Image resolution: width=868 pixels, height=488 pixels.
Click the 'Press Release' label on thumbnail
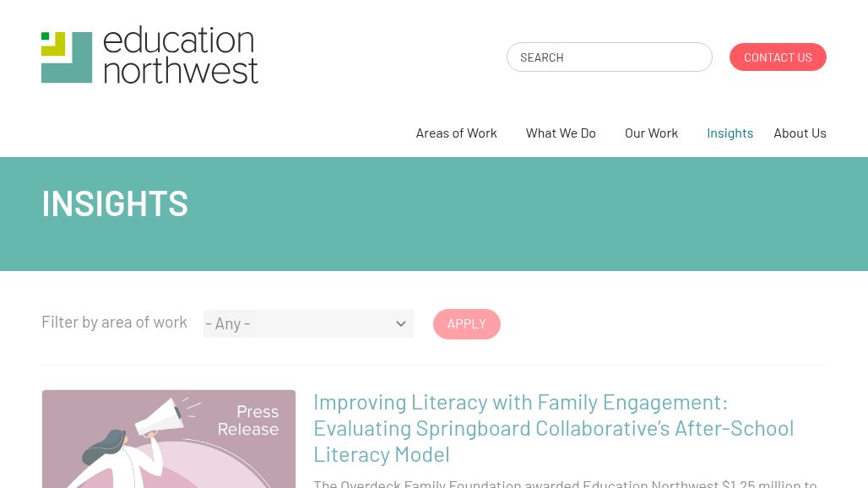click(x=248, y=420)
